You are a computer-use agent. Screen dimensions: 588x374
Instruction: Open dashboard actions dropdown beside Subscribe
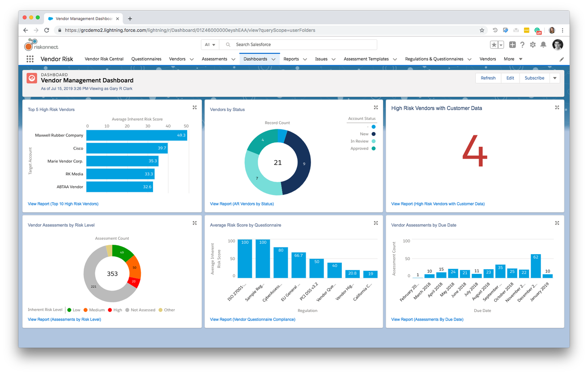(x=554, y=78)
